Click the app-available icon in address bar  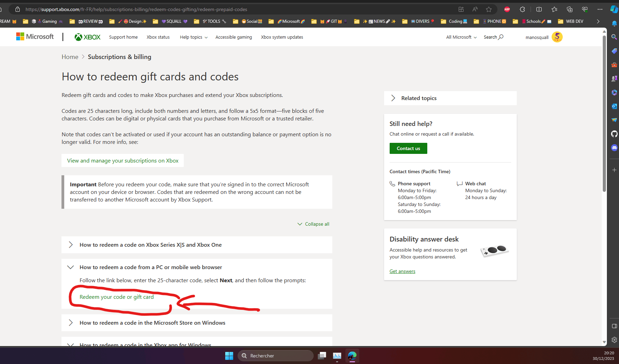[x=461, y=9]
